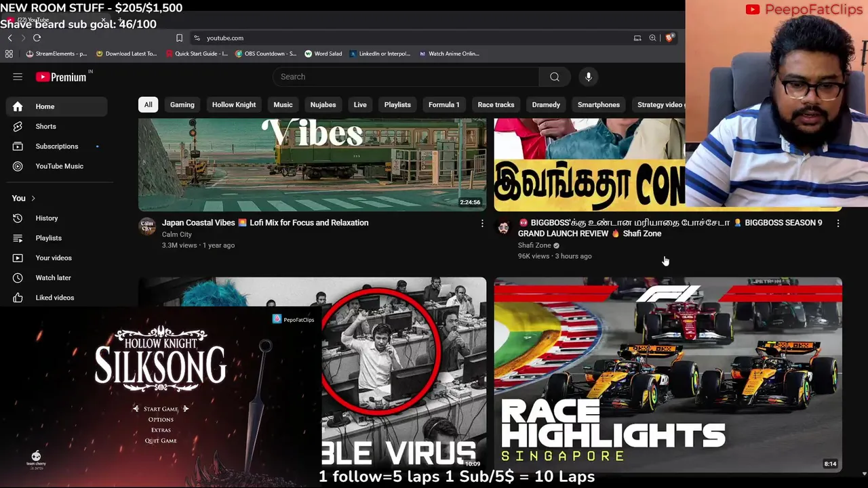Bookmark this page via bookmark icon
868x488 pixels.
[179, 38]
